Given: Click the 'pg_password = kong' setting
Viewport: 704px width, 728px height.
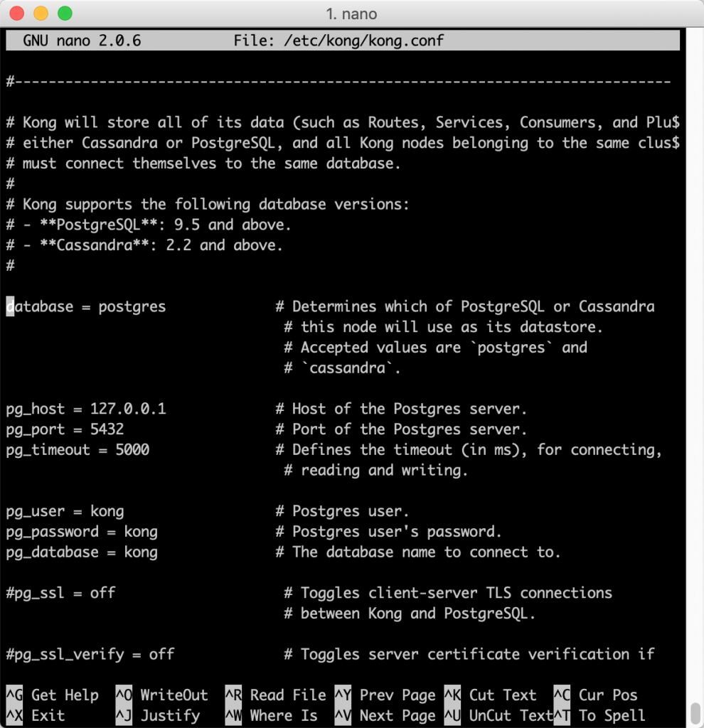Looking at the screenshot, I should click(x=82, y=532).
